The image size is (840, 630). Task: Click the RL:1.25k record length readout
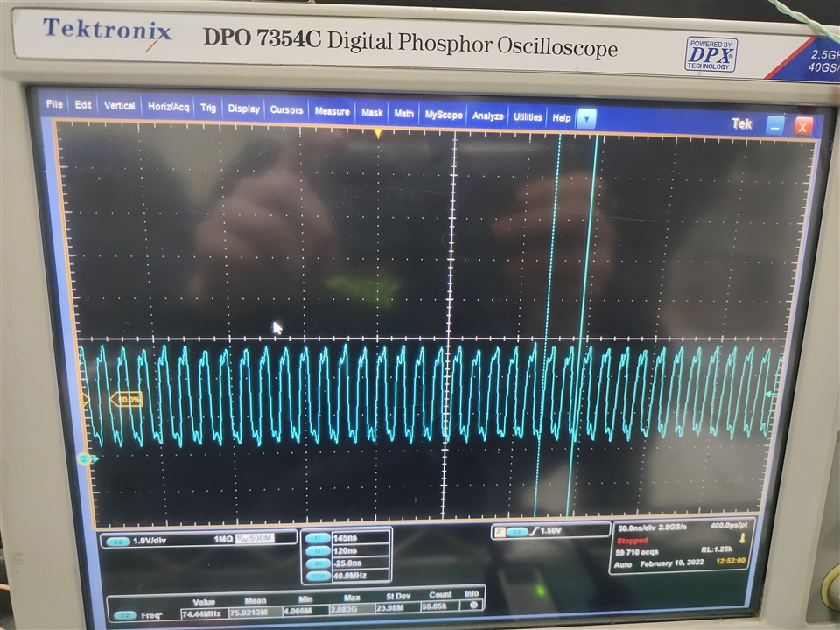[x=717, y=549]
